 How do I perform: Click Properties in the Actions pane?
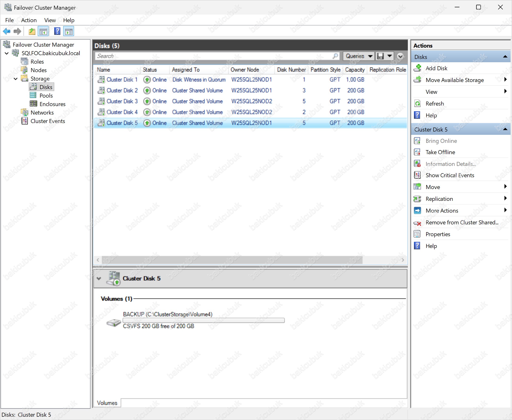[x=438, y=234]
